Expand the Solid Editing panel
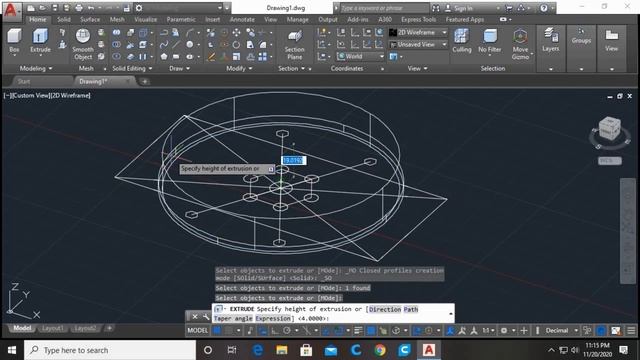This screenshot has width=640, height=360. (x=132, y=68)
